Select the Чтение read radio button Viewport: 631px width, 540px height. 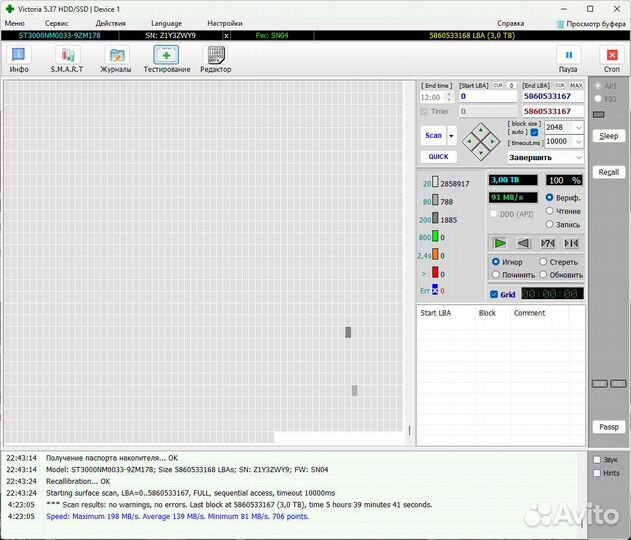(x=550, y=211)
